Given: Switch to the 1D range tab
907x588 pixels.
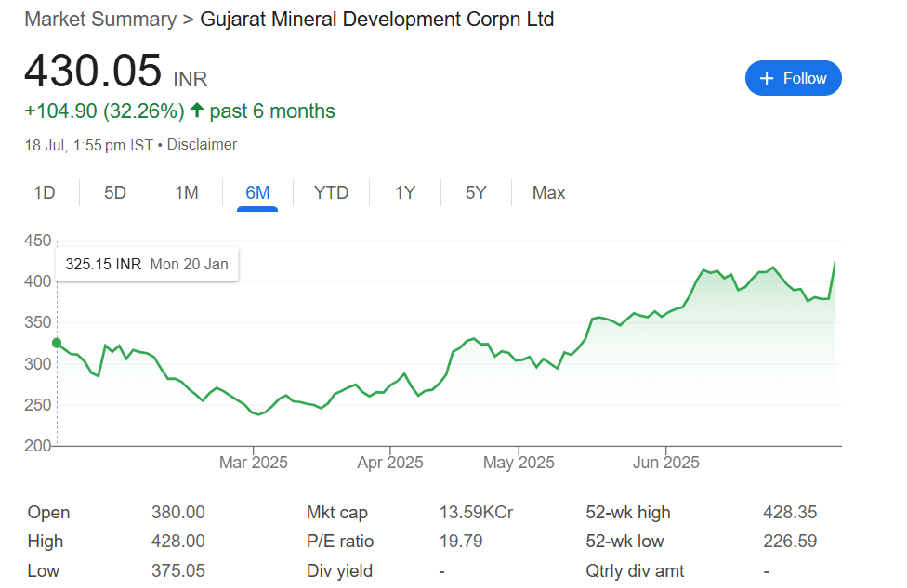Looking at the screenshot, I should [x=45, y=192].
